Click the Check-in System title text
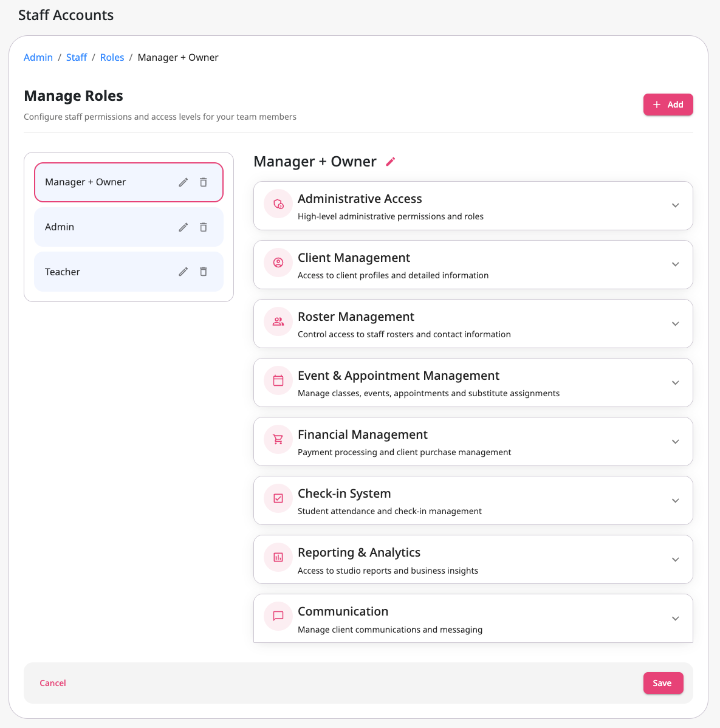Viewport: 720px width, 728px height. coord(344,493)
